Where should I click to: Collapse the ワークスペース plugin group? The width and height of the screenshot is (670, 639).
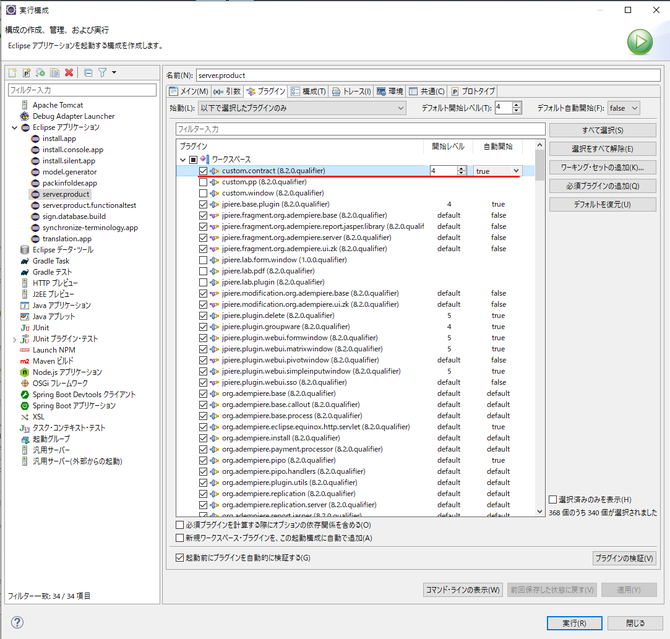coord(183,159)
